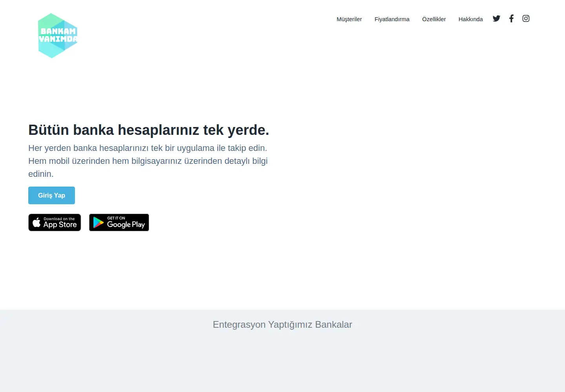
Task: Open the Instagram social link
Action: 526,18
